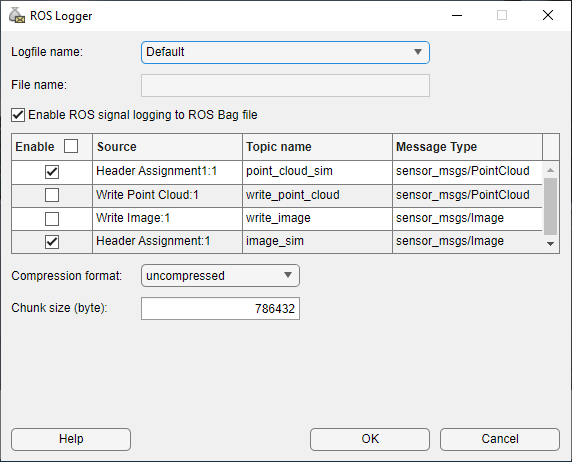Click message type of point_cloud_sim row
The image size is (574, 462).
(467, 172)
